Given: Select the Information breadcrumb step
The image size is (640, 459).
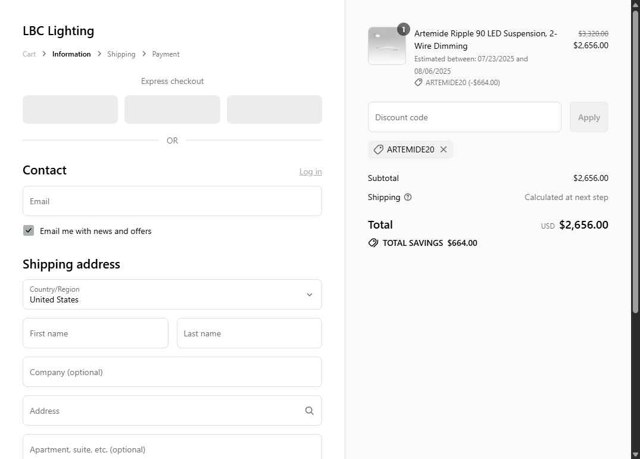Looking at the screenshot, I should pyautogui.click(x=71, y=54).
